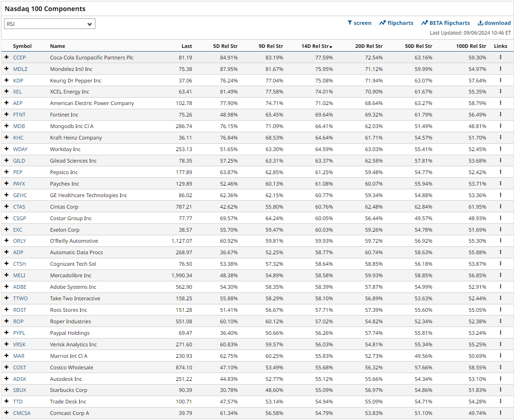Image resolution: width=514 pixels, height=420 pixels.
Task: Open links menu for GILD row
Action: click(500, 160)
